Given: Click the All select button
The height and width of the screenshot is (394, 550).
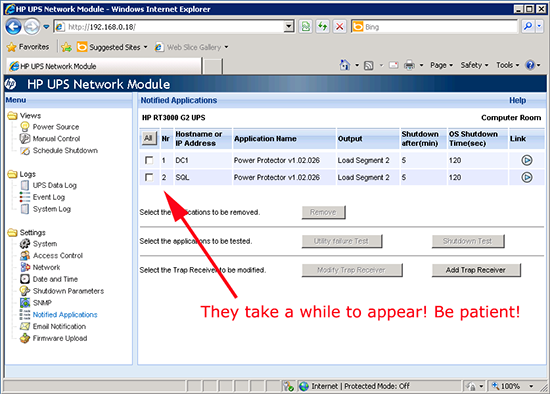Looking at the screenshot, I should coord(148,139).
